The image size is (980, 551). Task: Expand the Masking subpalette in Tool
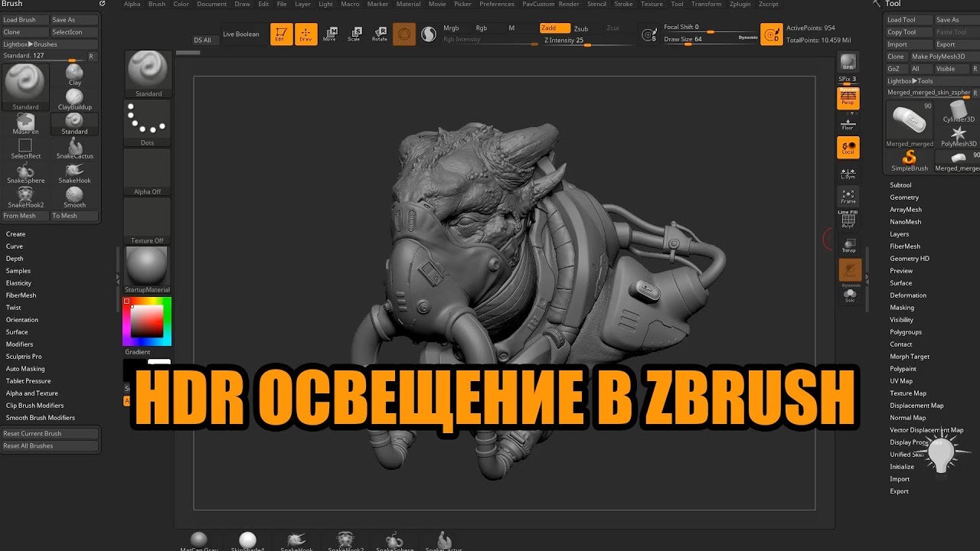click(902, 308)
